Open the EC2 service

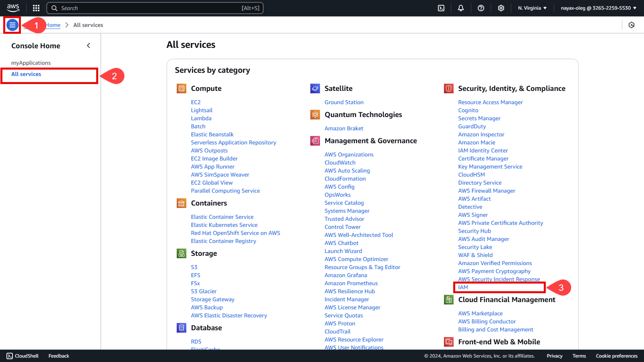point(196,102)
